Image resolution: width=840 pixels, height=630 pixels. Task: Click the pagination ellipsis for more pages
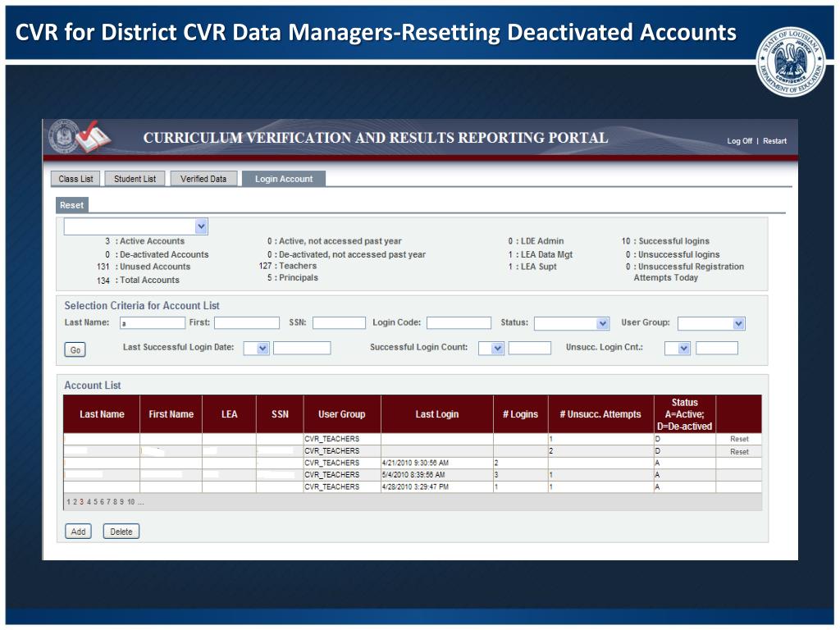click(140, 502)
